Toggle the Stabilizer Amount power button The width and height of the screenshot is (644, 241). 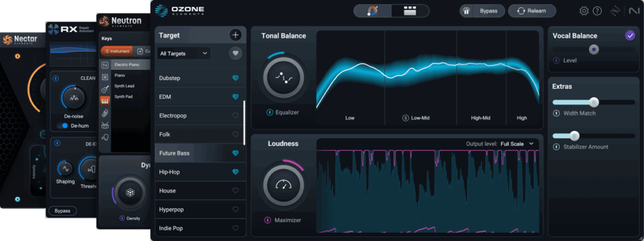tap(557, 147)
